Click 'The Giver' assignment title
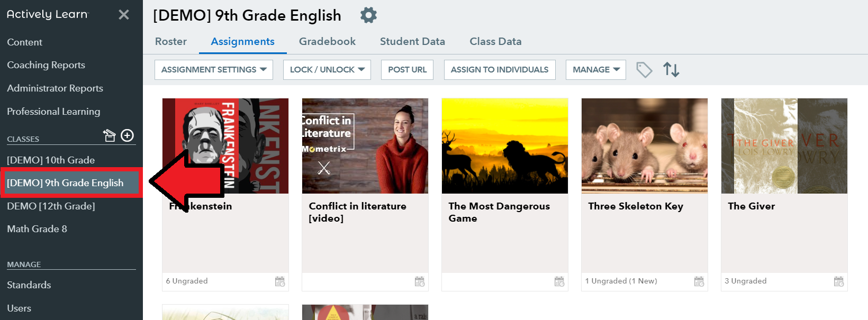The width and height of the screenshot is (868, 320). click(752, 206)
